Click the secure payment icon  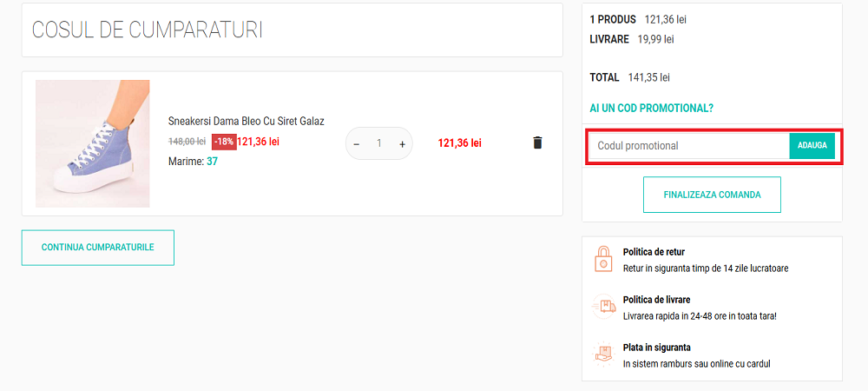(602, 355)
